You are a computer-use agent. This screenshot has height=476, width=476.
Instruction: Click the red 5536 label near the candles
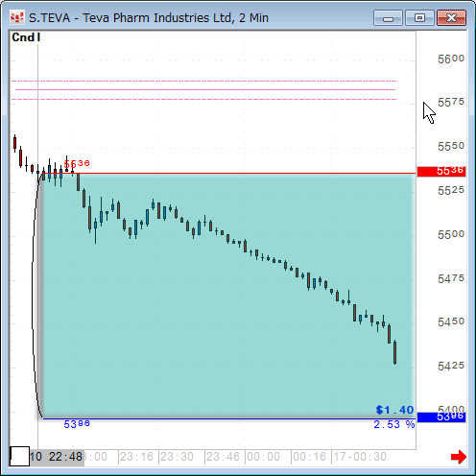(x=77, y=163)
